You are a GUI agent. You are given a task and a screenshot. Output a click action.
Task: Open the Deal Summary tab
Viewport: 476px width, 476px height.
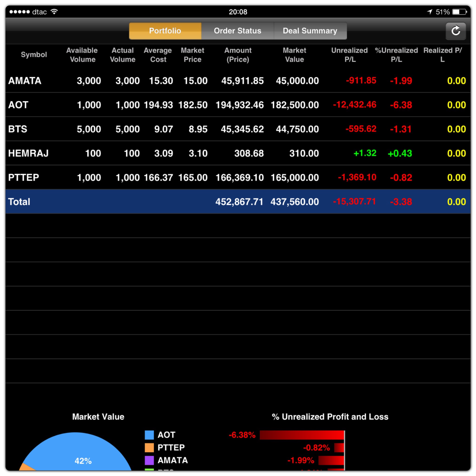(x=310, y=31)
